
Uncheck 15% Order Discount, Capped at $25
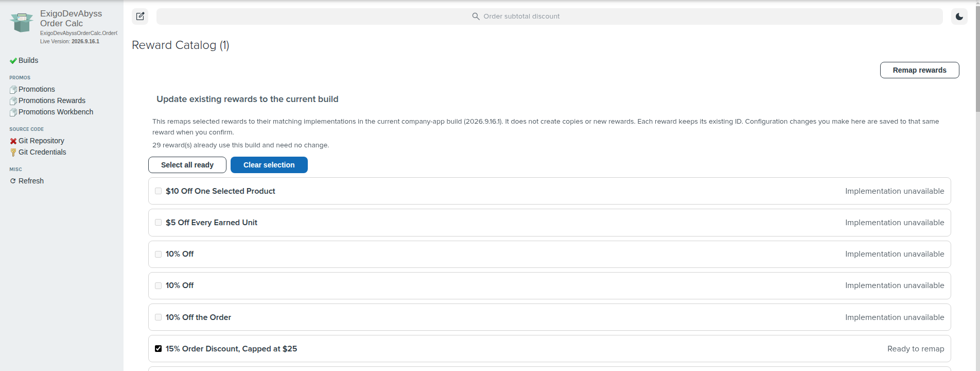[x=158, y=349]
